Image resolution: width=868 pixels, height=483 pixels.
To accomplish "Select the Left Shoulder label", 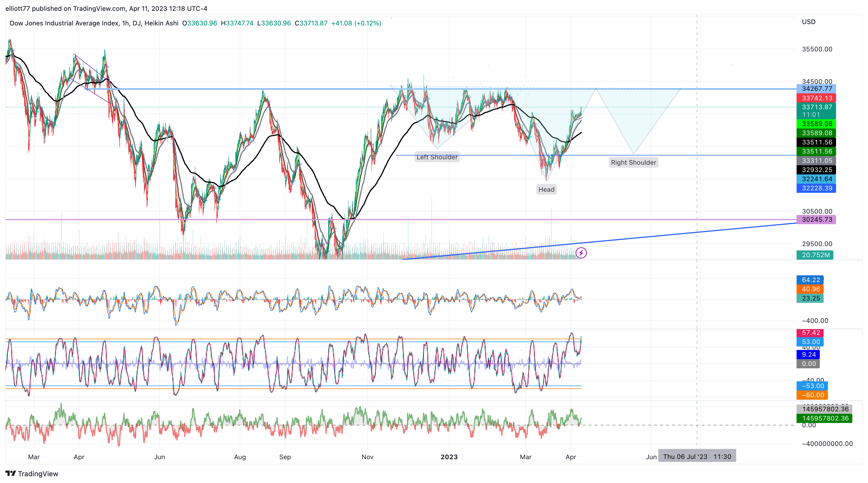I will (437, 157).
